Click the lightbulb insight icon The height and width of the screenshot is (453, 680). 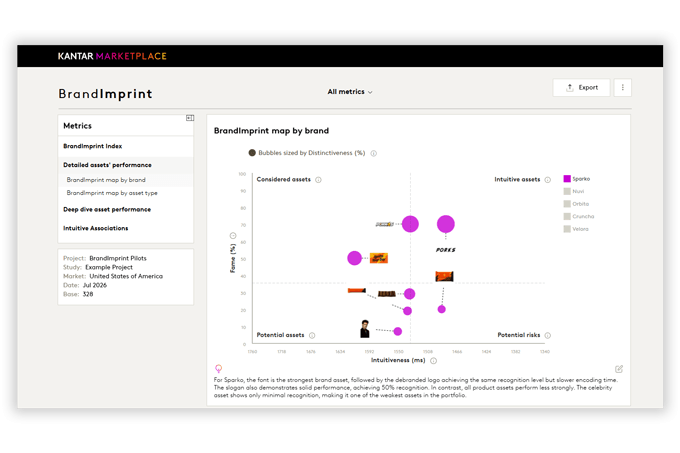219,369
